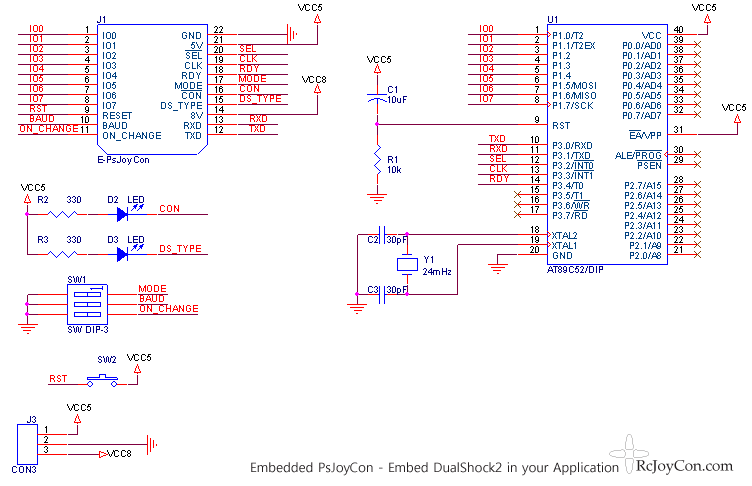
Task: Click the SW2 push button symbol
Action: [102, 381]
